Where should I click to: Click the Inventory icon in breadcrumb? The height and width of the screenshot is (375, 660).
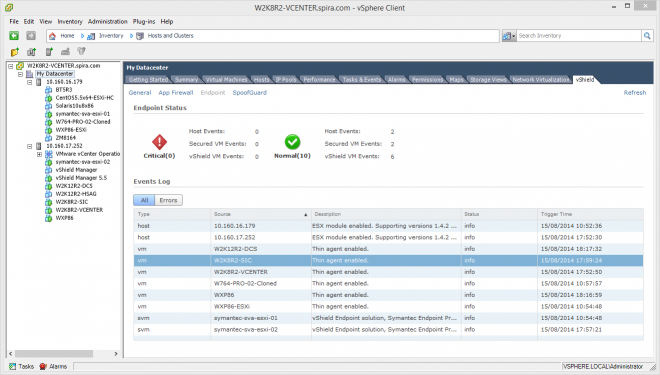91,36
